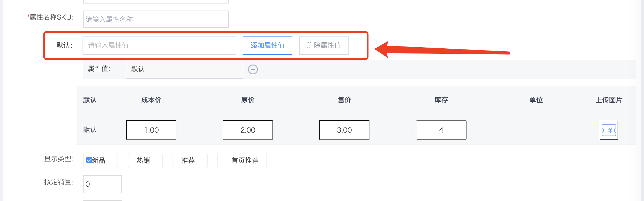Viewport: 644px width, 201px height.
Task: Select the 首页推荐 display type option
Action: point(242,160)
